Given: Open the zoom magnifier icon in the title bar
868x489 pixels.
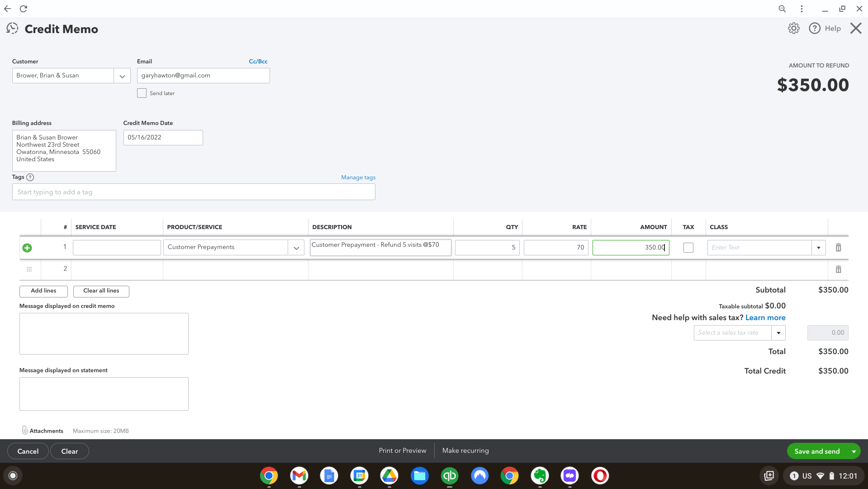Looking at the screenshot, I should [782, 9].
